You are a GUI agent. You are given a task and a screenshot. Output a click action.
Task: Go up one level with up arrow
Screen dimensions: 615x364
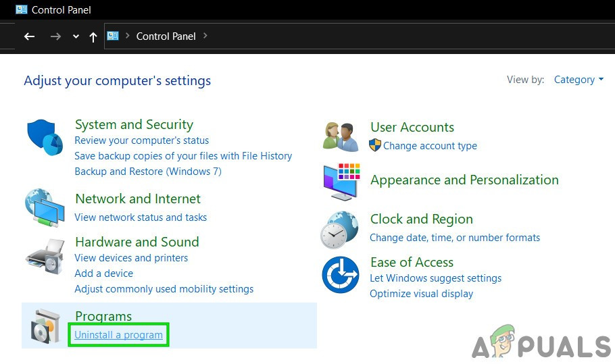tap(93, 37)
